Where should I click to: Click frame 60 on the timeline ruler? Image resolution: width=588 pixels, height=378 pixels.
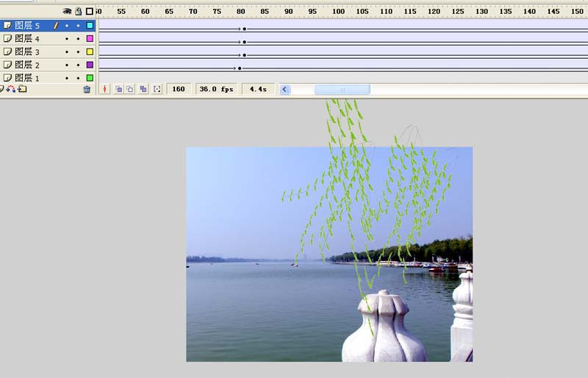[145, 12]
